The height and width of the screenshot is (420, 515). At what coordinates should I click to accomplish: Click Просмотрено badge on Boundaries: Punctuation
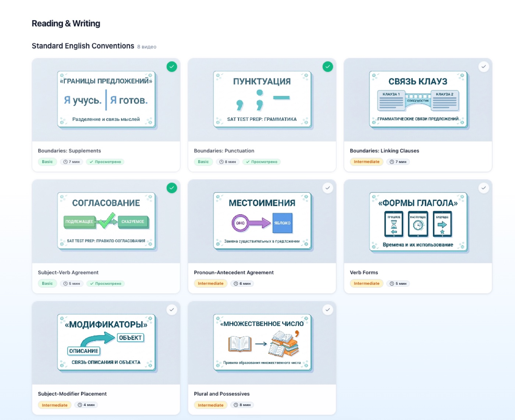[x=262, y=162]
